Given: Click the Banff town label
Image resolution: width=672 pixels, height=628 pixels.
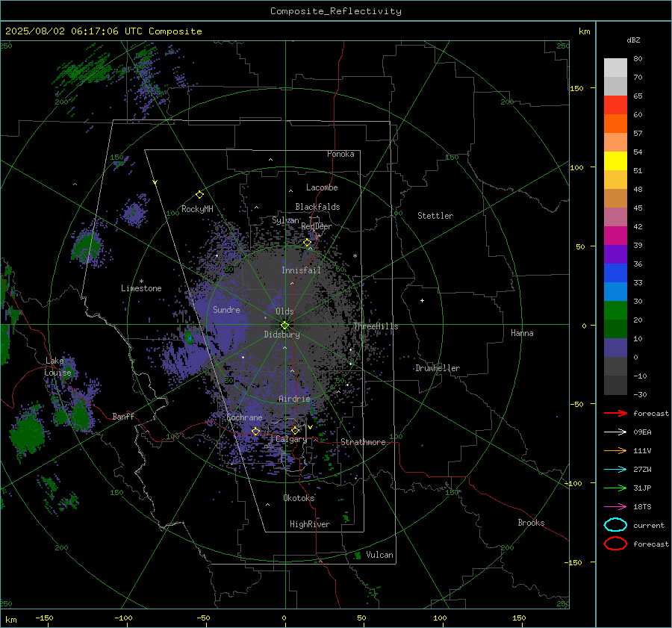Looking at the screenshot, I should 123,417.
